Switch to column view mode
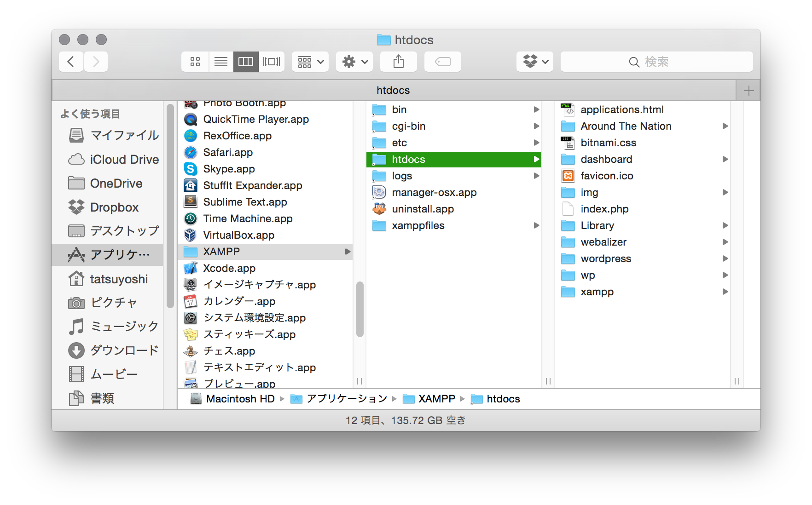Viewport: 812px width, 505px height. pyautogui.click(x=246, y=62)
